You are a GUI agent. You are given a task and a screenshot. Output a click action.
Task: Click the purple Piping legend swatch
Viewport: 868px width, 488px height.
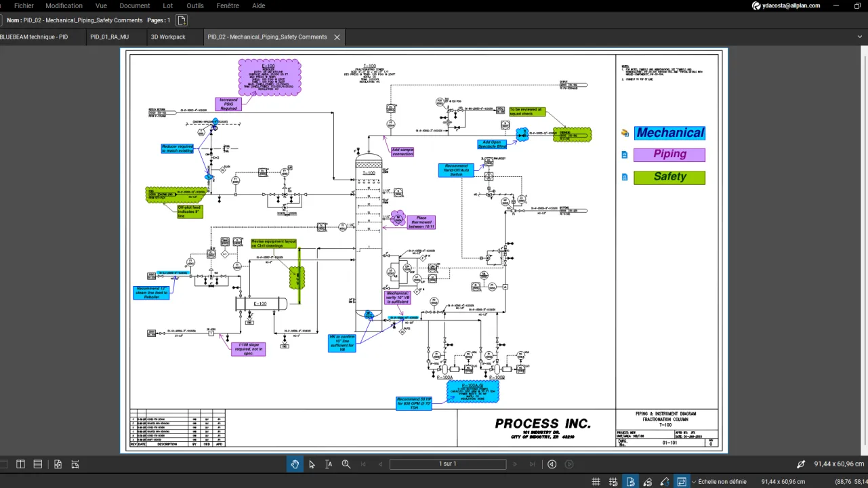pyautogui.click(x=669, y=155)
